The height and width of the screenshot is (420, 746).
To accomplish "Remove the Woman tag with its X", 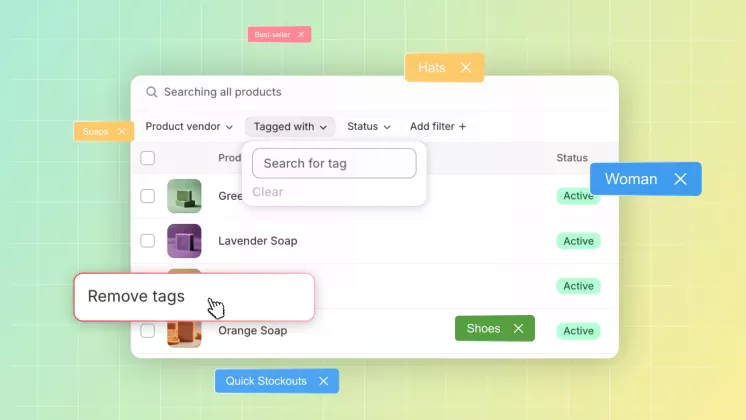I will pyautogui.click(x=680, y=179).
